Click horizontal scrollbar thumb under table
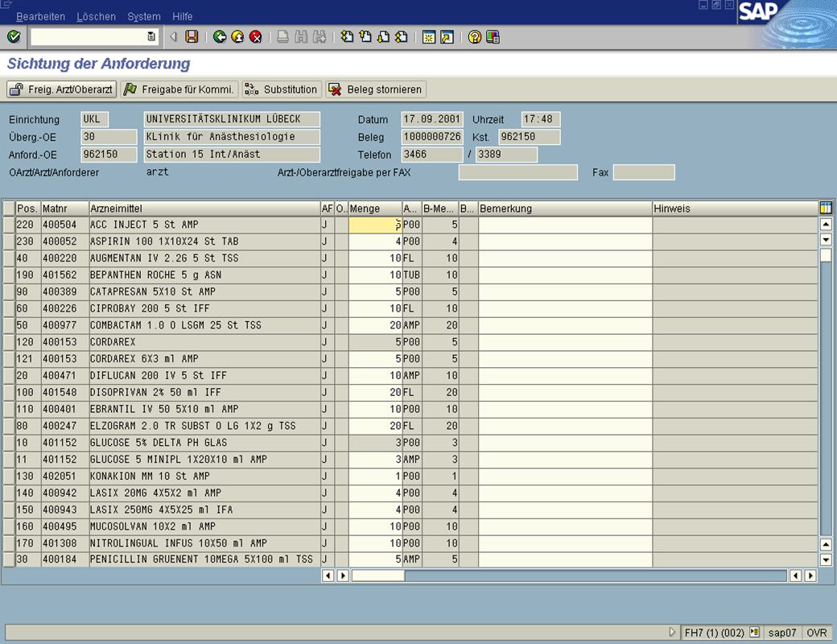The width and height of the screenshot is (837, 644). [378, 576]
